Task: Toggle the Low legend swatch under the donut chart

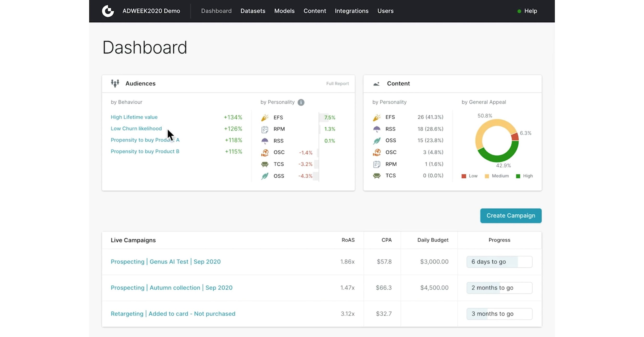Action: tap(464, 176)
